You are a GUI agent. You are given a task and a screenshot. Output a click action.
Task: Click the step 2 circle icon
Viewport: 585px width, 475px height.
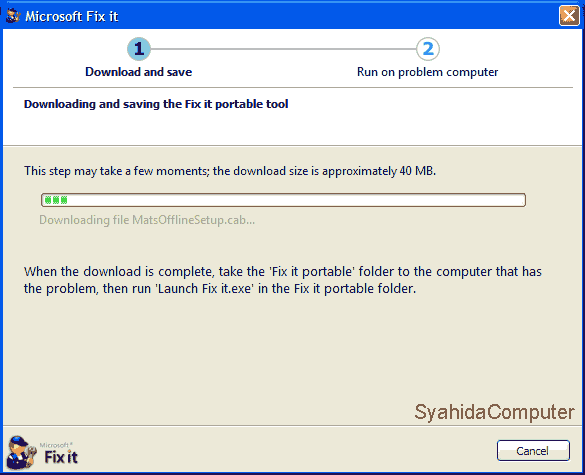(x=428, y=49)
